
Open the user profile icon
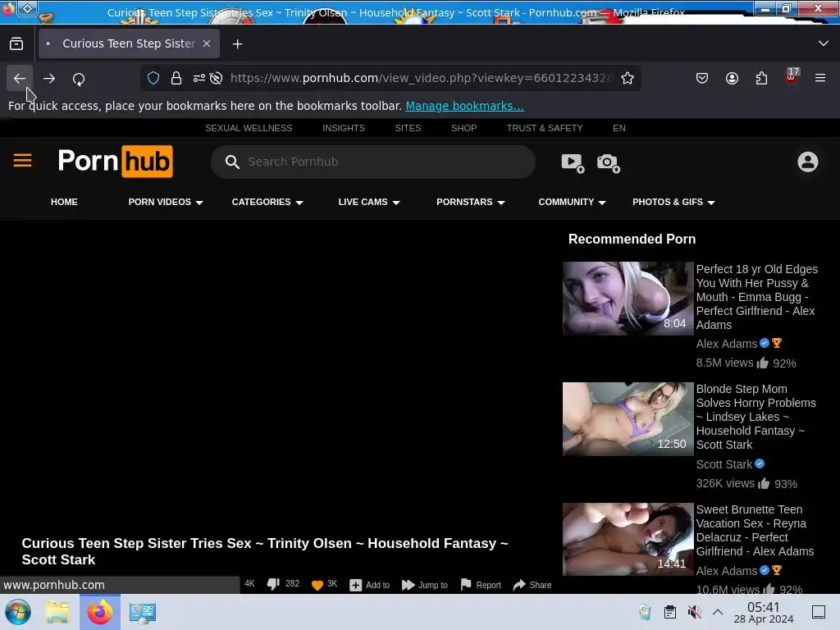(x=807, y=162)
